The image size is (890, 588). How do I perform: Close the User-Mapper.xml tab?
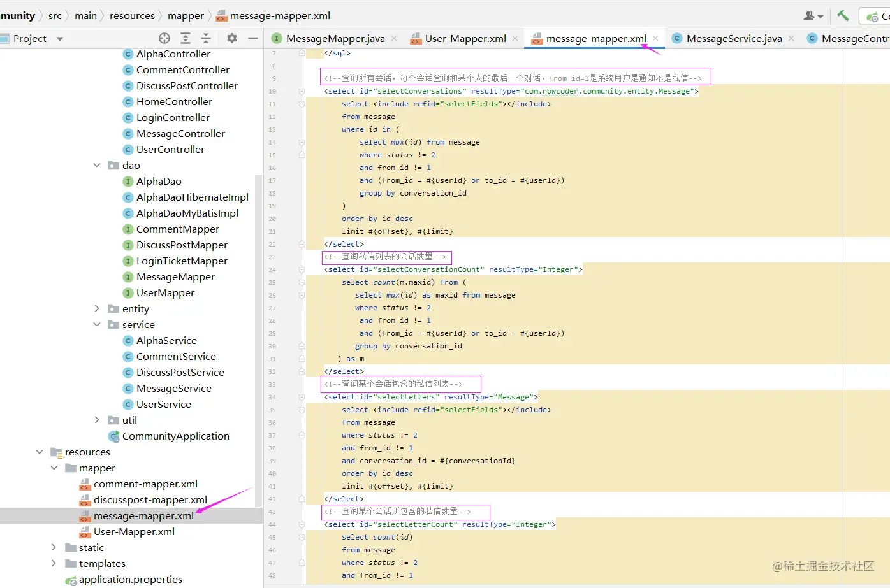tap(515, 39)
